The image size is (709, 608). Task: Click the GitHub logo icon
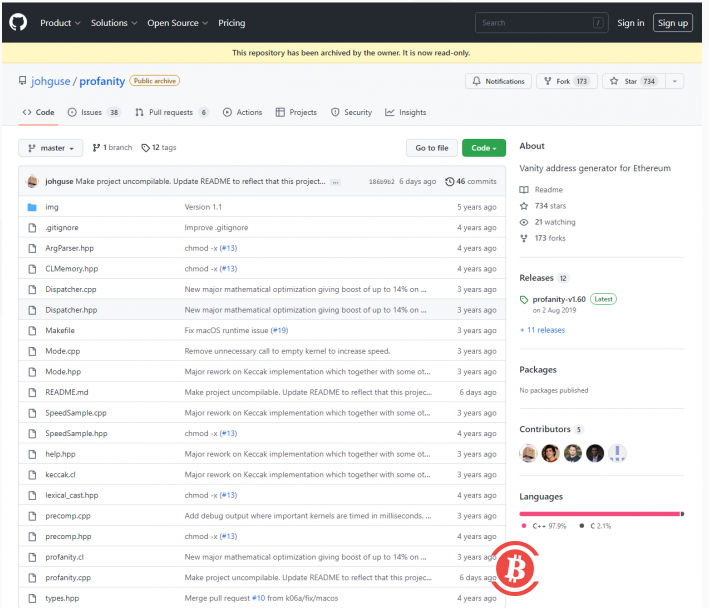[x=20, y=22]
